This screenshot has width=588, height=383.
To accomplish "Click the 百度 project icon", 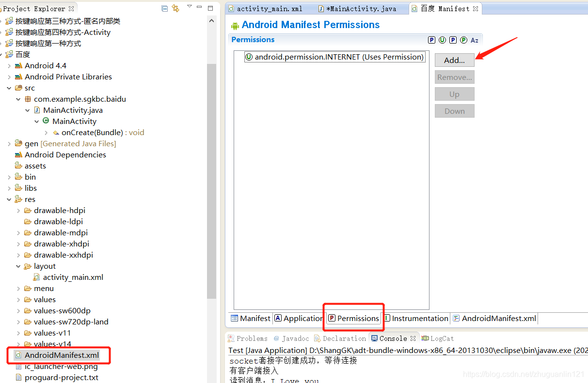I will [9, 55].
